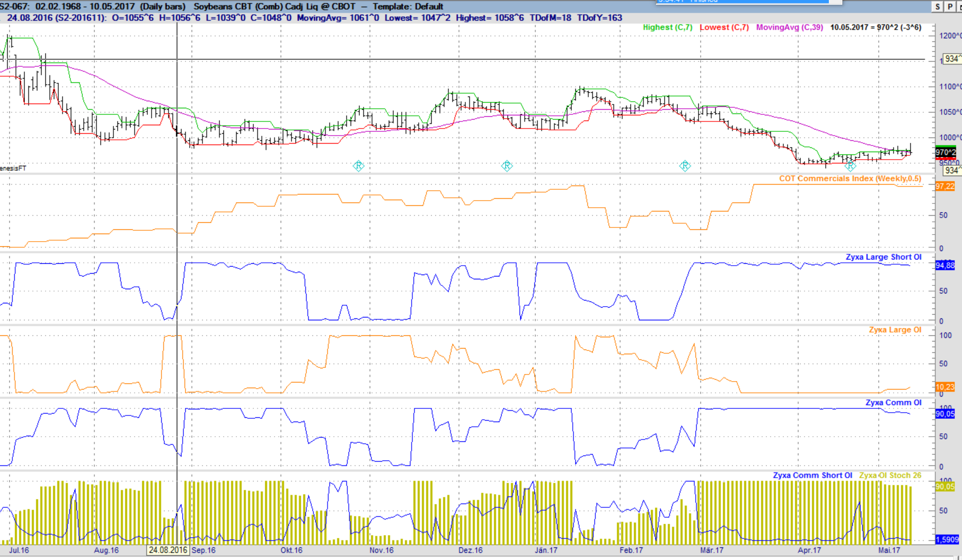Select the R rollover marker near December 2016
The image size is (962, 560).
click(507, 166)
